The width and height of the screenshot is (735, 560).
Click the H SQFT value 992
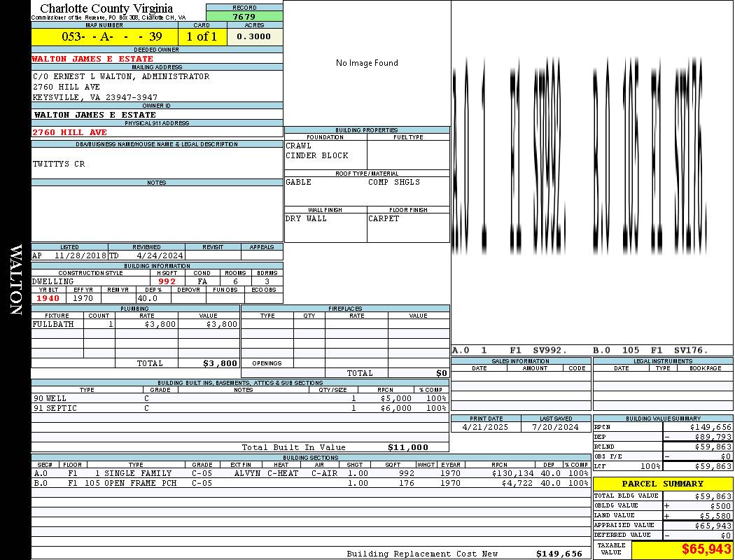click(x=167, y=281)
